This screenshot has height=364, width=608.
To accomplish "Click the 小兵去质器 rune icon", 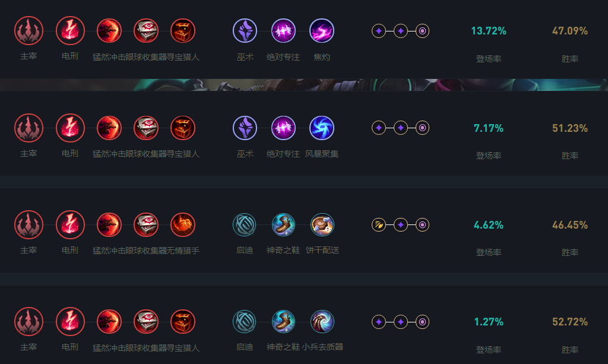I will click(321, 322).
